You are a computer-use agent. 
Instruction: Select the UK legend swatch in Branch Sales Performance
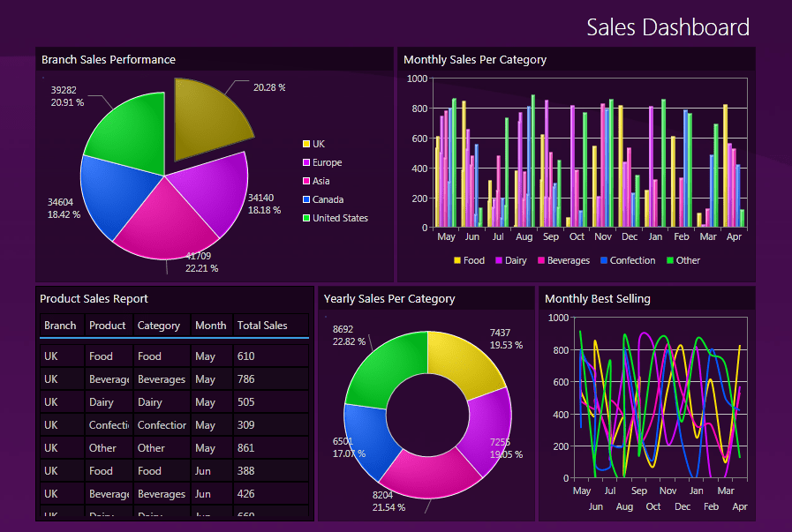[305, 143]
